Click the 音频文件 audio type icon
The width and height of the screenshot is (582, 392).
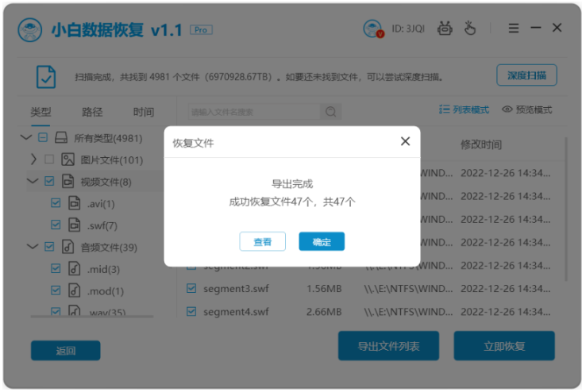68,247
